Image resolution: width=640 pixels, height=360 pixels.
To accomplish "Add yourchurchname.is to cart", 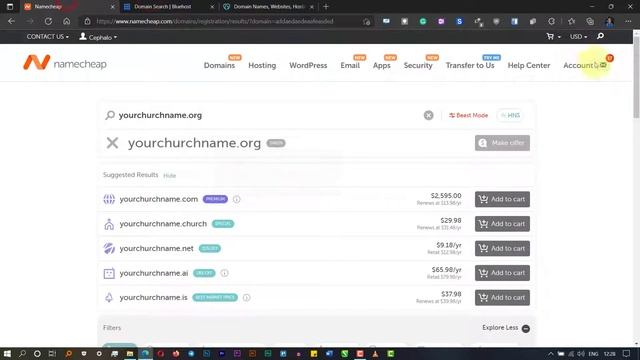I will 502,298.
